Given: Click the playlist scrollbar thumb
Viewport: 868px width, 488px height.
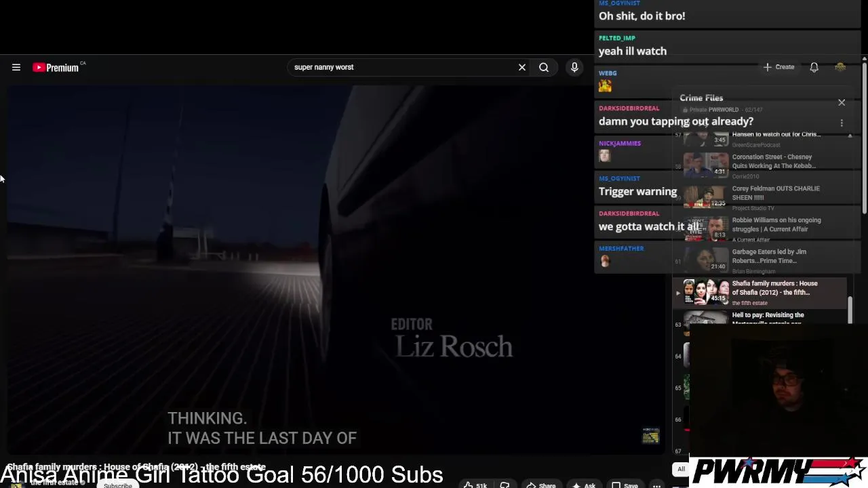Looking at the screenshot, I should pos(850,310).
